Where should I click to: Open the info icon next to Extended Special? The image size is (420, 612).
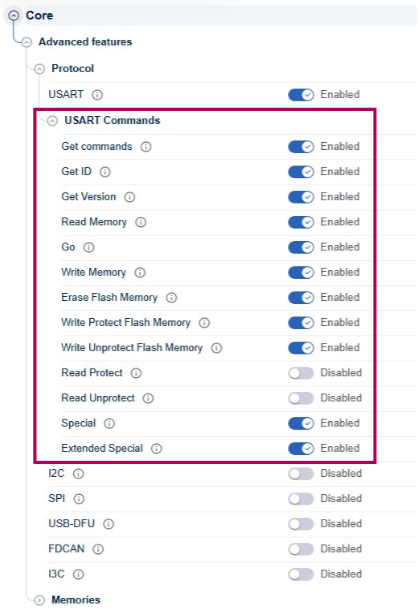click(x=157, y=449)
